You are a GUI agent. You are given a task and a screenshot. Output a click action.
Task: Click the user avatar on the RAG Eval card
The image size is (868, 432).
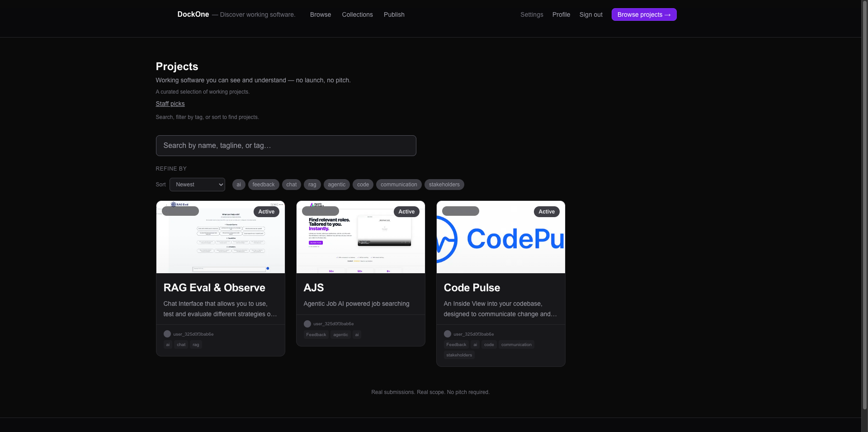167,334
